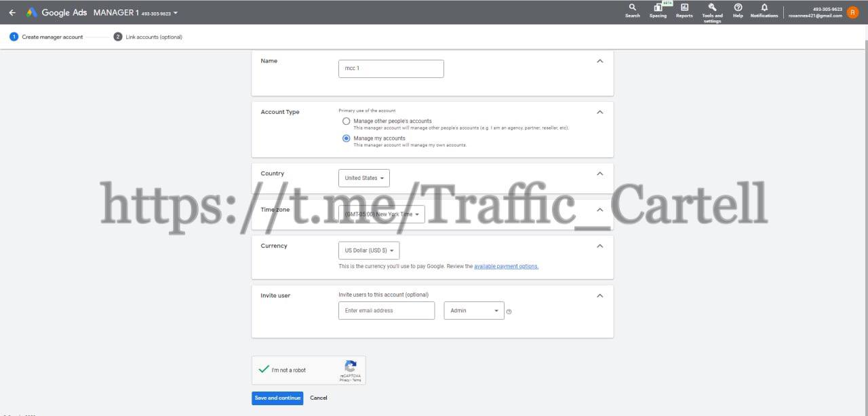This screenshot has height=416, width=868.
Task: Collapse the Account Type section chevron
Action: pyautogui.click(x=599, y=112)
